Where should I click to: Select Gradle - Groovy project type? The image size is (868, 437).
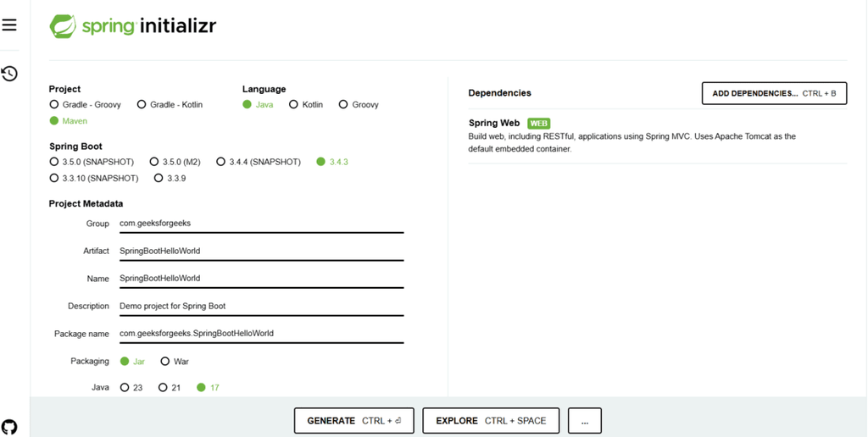coord(86,104)
